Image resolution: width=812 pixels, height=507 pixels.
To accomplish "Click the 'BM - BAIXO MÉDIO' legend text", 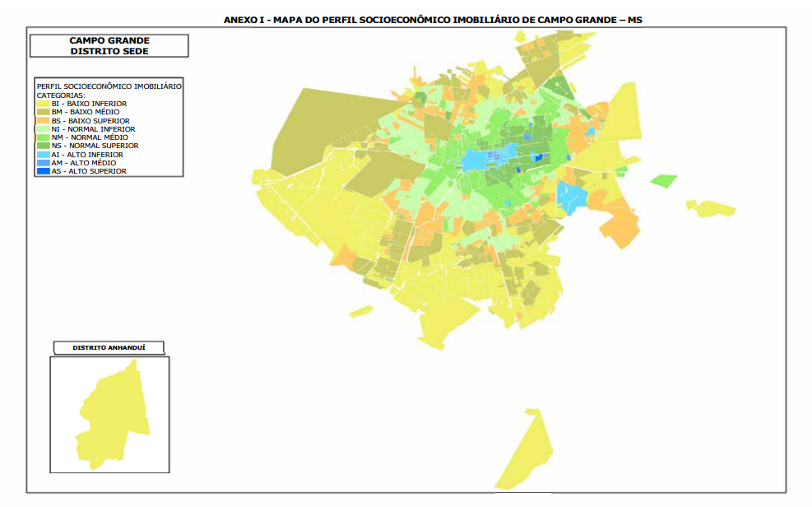I will (x=86, y=112).
